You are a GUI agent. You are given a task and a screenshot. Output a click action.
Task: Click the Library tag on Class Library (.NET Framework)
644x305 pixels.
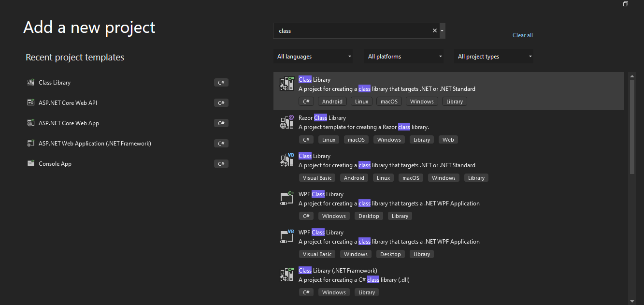point(367,292)
